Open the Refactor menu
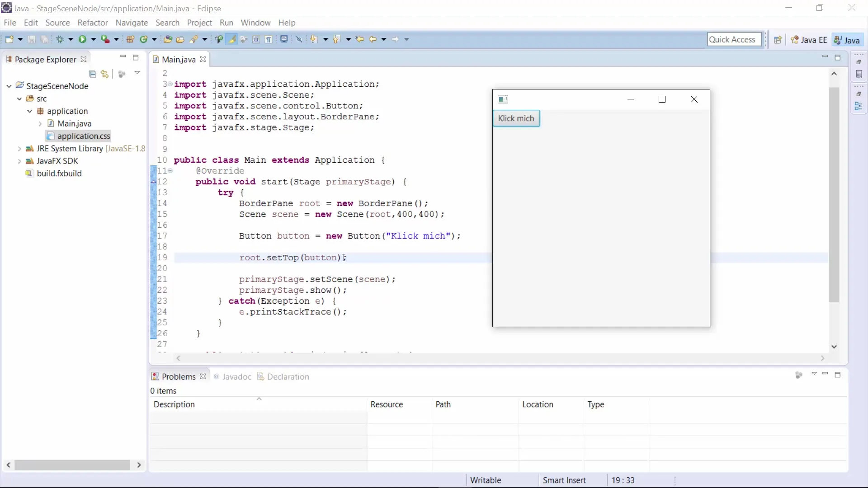This screenshot has width=868, height=488. pyautogui.click(x=93, y=23)
